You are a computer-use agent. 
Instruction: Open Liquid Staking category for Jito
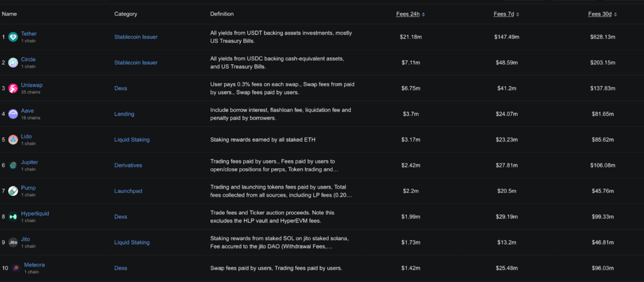point(132,242)
